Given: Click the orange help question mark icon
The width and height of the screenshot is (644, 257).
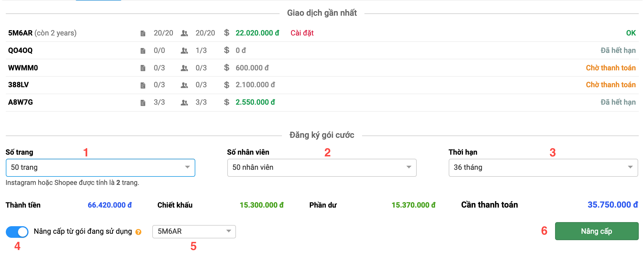Looking at the screenshot, I should (138, 232).
